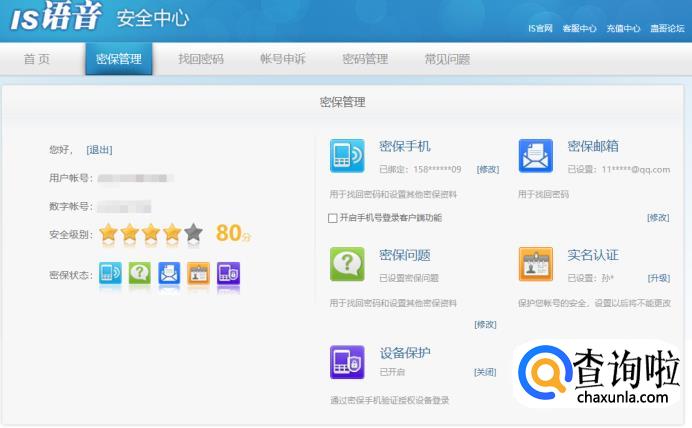Click the security level star rating
The image size is (692, 428).
click(151, 234)
